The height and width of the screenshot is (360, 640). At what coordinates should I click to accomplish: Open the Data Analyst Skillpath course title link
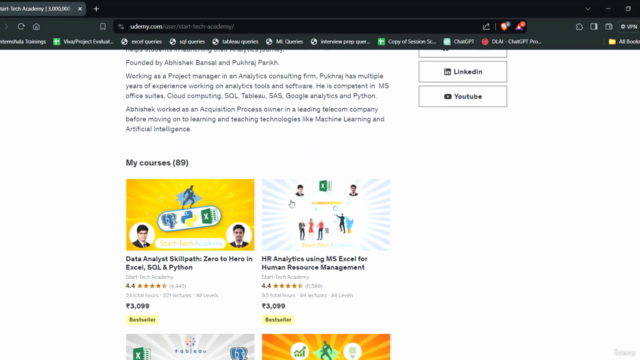189,263
